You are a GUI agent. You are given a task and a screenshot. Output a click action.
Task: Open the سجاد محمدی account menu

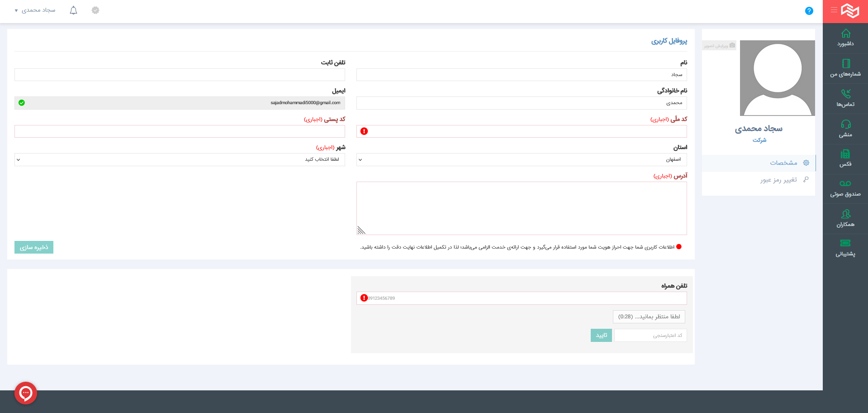click(x=34, y=10)
